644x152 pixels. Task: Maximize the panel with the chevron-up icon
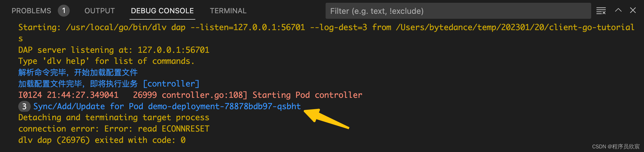point(618,11)
